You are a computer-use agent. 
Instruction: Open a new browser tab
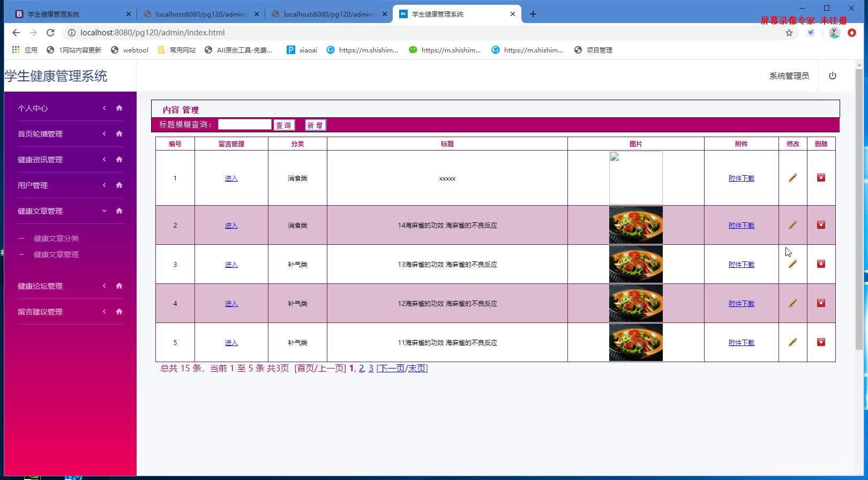(x=533, y=14)
